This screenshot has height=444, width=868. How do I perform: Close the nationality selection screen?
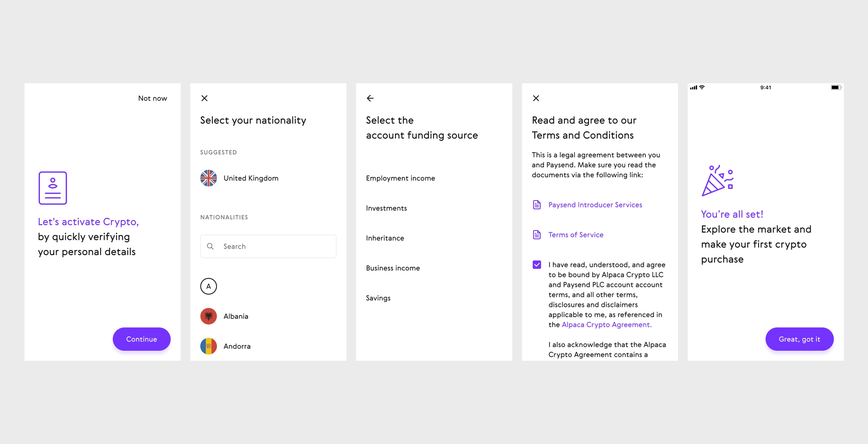[204, 98]
